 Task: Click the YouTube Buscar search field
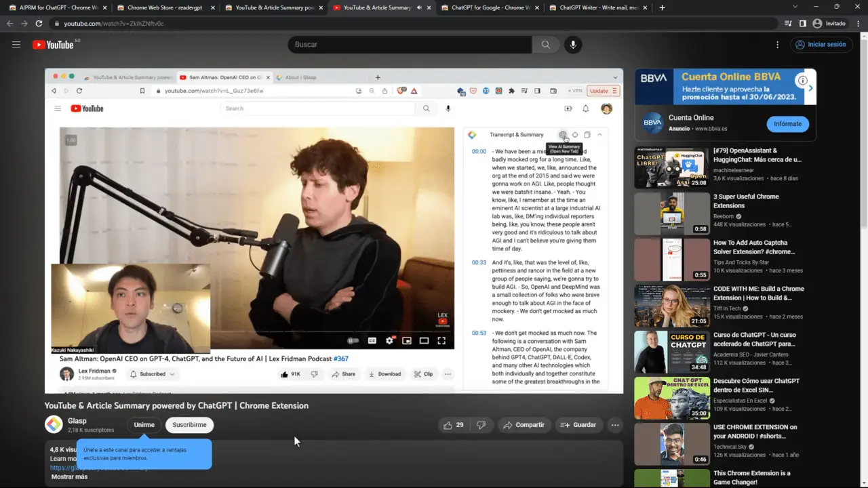[x=410, y=45]
